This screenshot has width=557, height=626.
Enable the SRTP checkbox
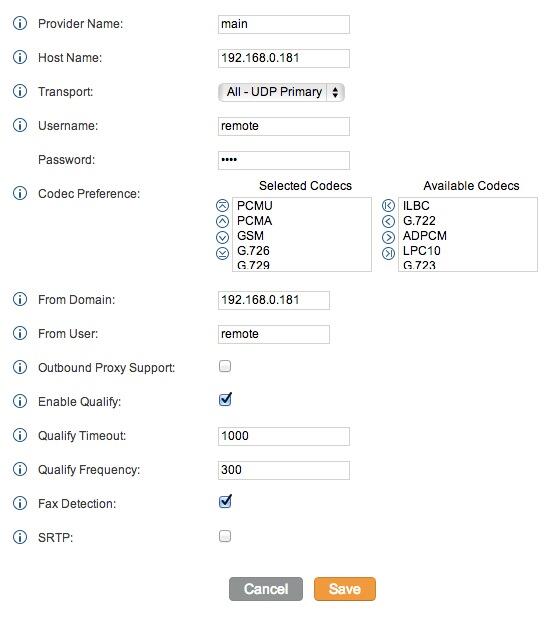point(225,536)
